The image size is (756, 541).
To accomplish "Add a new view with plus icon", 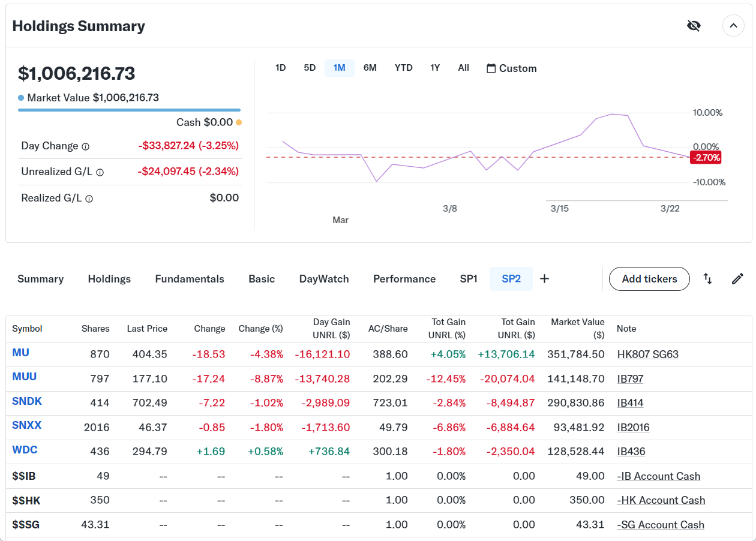I will click(x=544, y=279).
